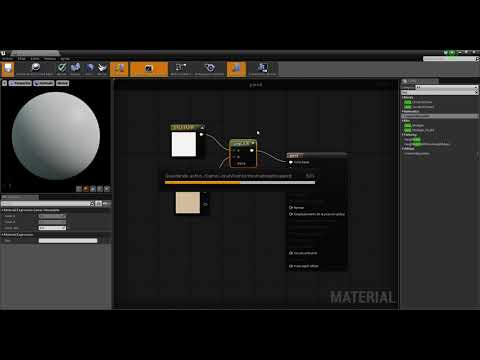
Task: Select the Palette panel tab
Action: 420,81
